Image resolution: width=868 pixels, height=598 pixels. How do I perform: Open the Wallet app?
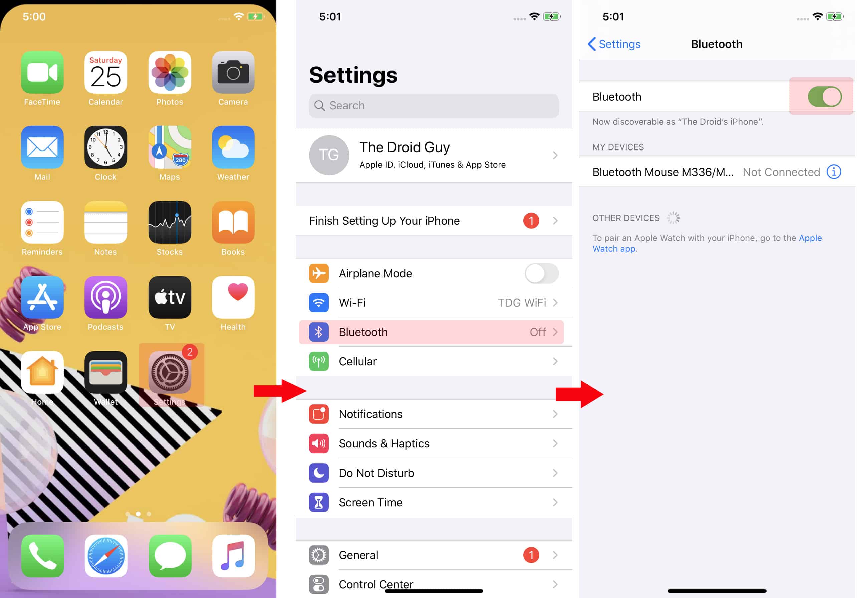(105, 372)
